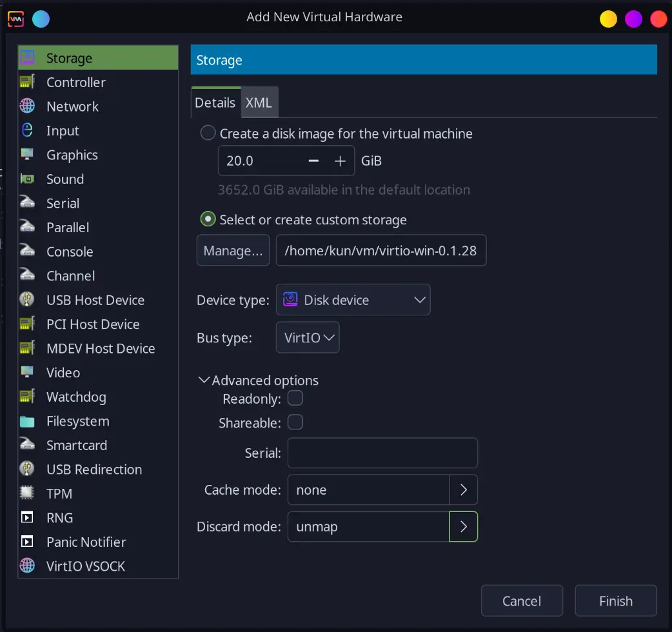Open the Details tab
This screenshot has height=632, width=672.
pos(215,103)
